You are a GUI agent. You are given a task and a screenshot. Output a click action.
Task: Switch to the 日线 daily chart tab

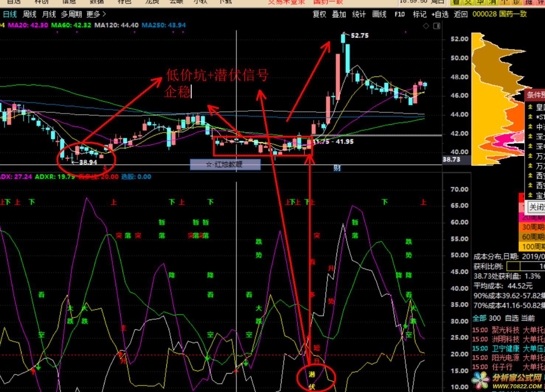click(10, 14)
